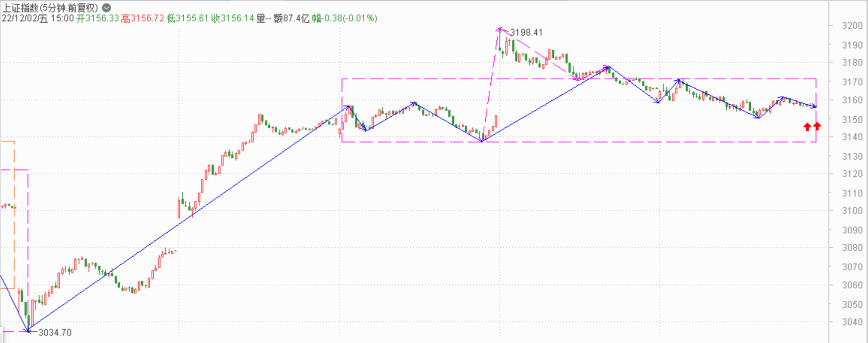Click the 3070 price axis label
Viewport: 868px width, 343px height.
[852, 267]
